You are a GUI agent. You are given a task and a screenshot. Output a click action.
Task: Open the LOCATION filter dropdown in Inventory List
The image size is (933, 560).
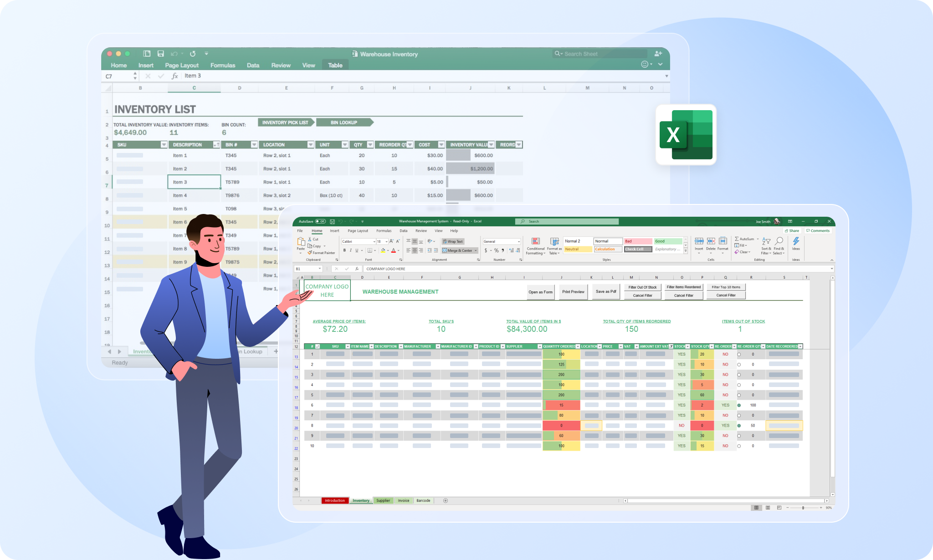click(311, 145)
